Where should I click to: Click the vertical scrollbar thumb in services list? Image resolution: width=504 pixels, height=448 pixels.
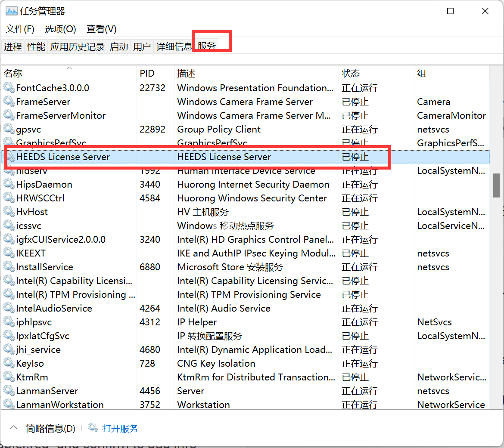tap(496, 185)
